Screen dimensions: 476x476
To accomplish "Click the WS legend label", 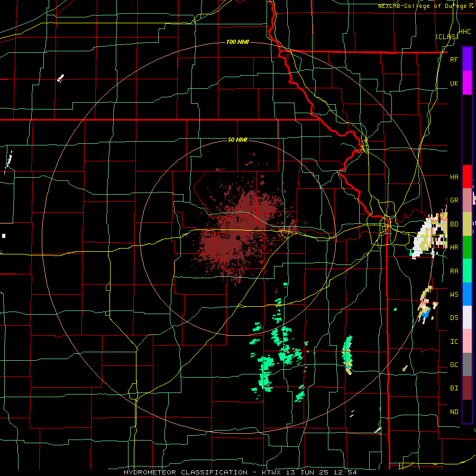I will [454, 295].
